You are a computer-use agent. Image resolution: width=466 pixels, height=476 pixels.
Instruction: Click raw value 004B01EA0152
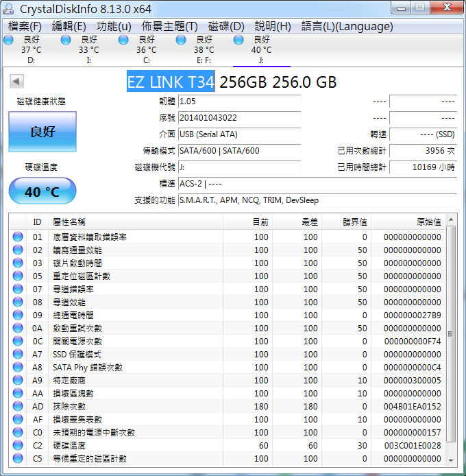coord(412,407)
